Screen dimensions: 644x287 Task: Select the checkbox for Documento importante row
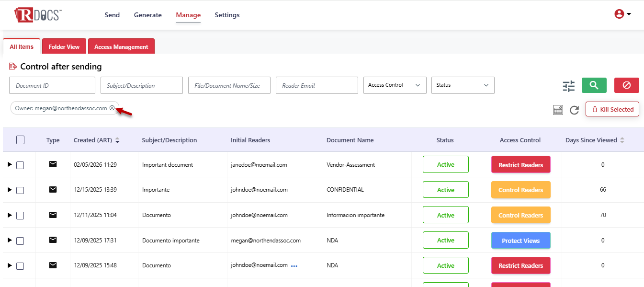[20, 241]
